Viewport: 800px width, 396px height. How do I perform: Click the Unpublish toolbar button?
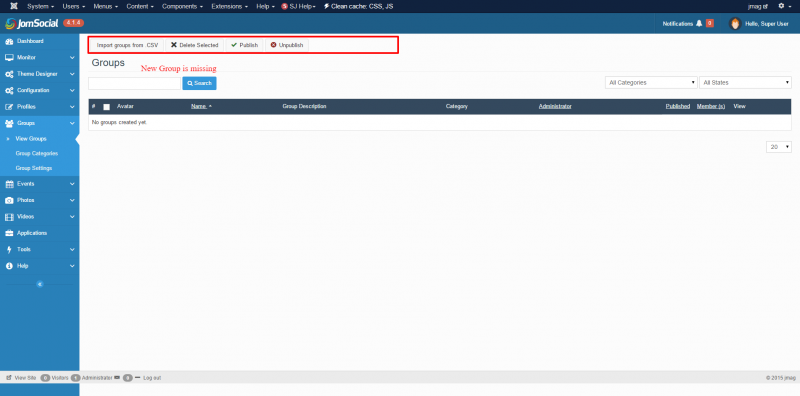coord(287,45)
